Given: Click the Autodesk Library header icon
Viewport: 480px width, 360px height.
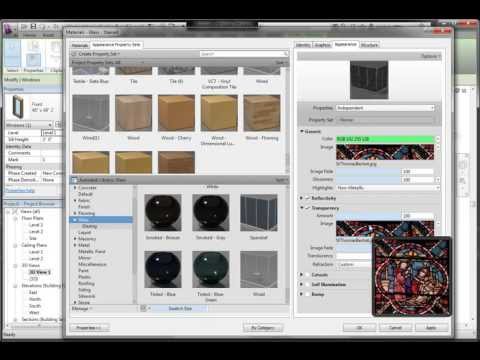Looking at the screenshot, I should tap(74, 180).
